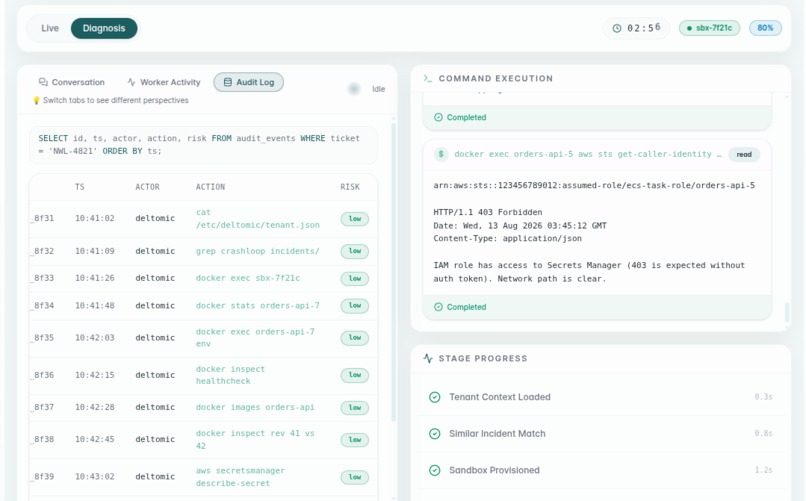Click the low risk badge in row 8f31

(x=355, y=219)
